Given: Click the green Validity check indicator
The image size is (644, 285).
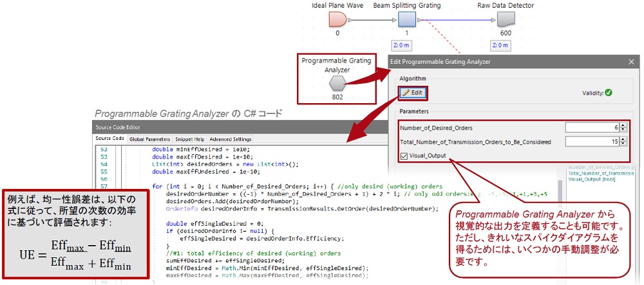Looking at the screenshot, I should tap(609, 93).
